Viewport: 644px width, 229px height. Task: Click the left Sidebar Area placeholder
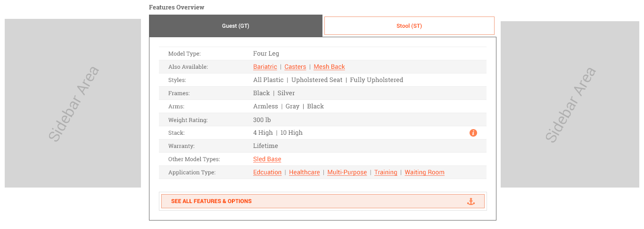[73, 103]
